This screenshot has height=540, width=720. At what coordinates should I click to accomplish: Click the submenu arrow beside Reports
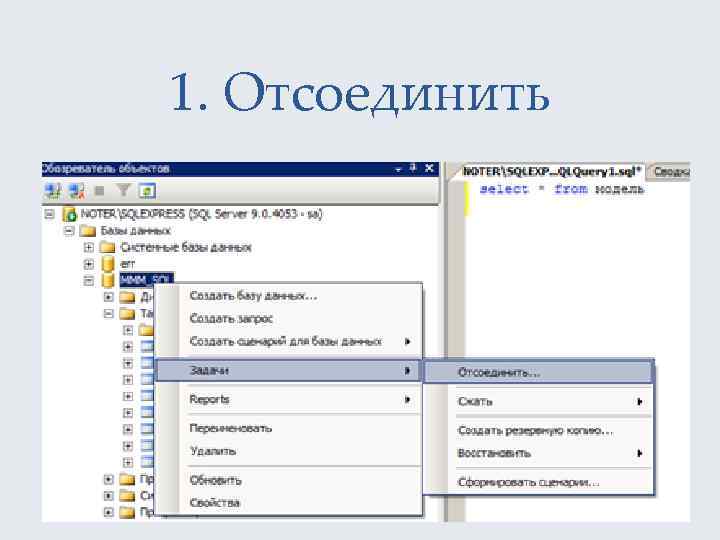407,399
